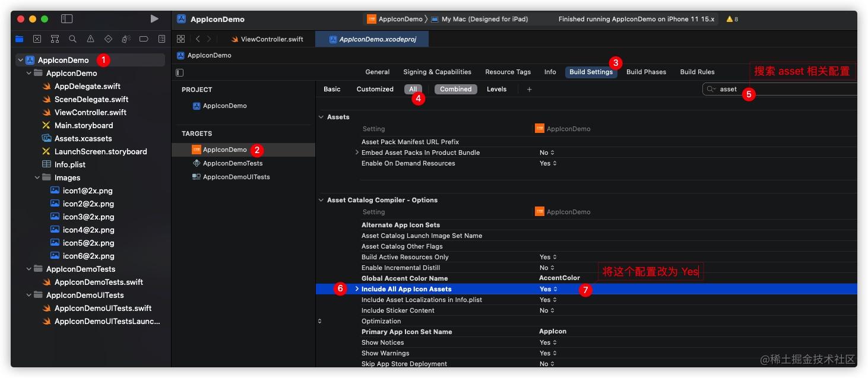The width and height of the screenshot is (868, 378).
Task: Click the Customized filter button
Action: [375, 89]
